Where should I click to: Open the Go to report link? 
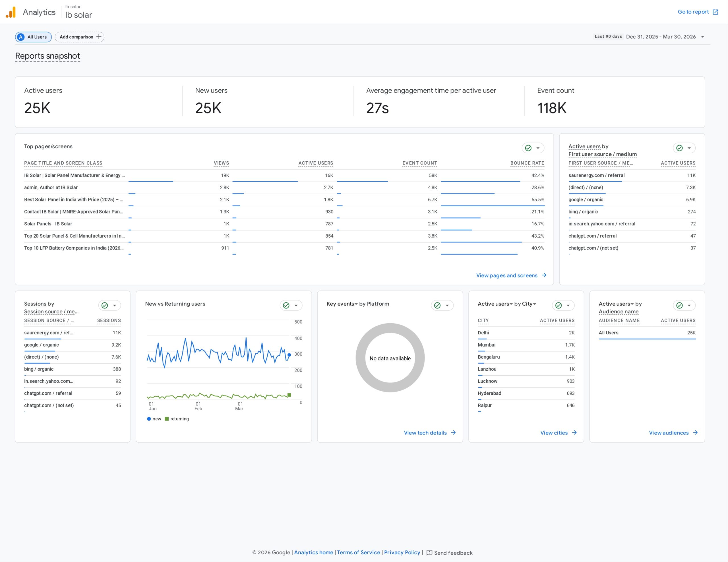coord(698,12)
